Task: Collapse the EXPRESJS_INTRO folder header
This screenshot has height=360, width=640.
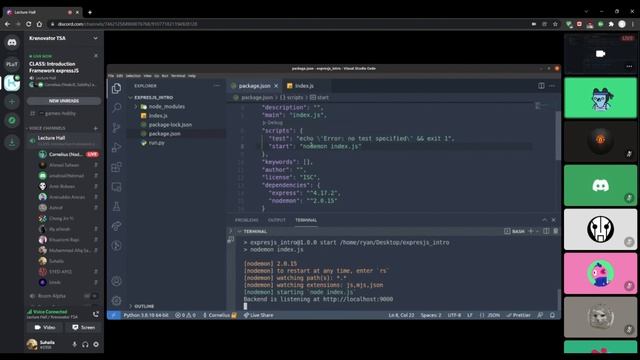Action: pos(151,98)
